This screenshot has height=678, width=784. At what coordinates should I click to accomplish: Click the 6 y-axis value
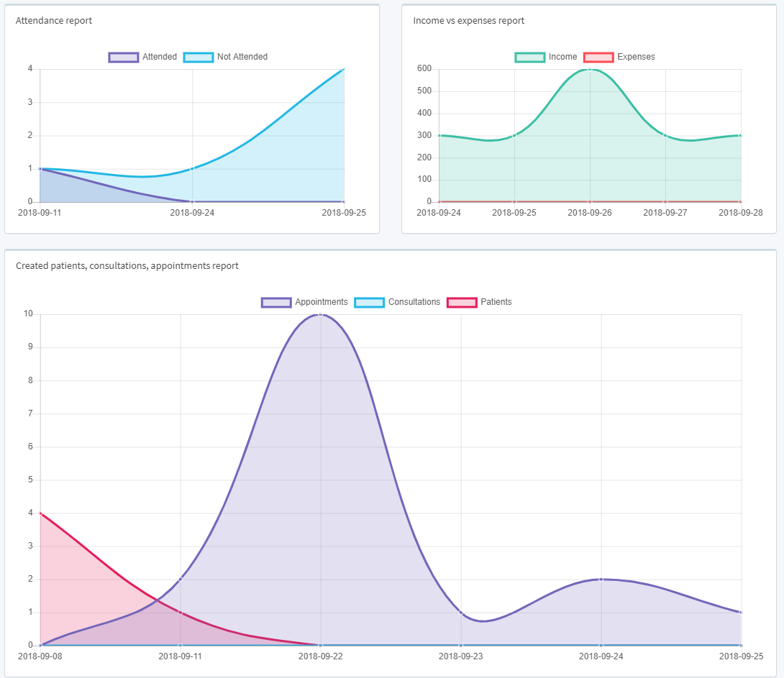tap(30, 446)
